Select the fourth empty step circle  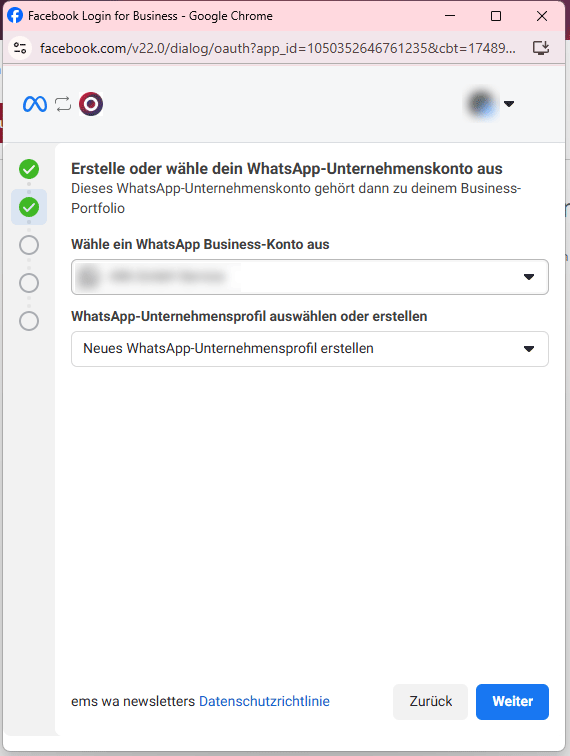coord(29,283)
